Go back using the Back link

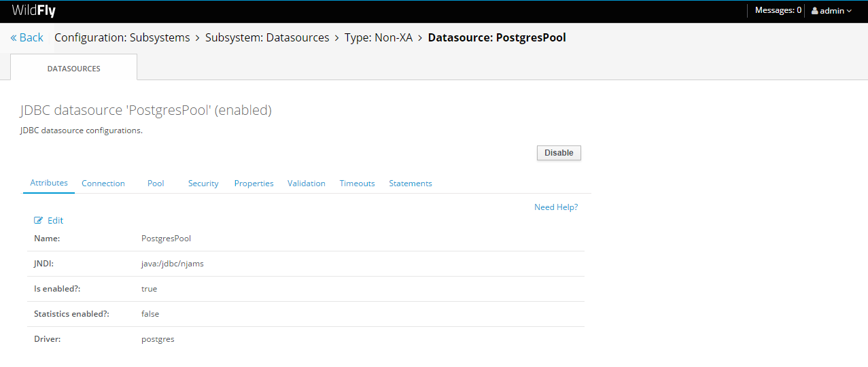pos(27,37)
